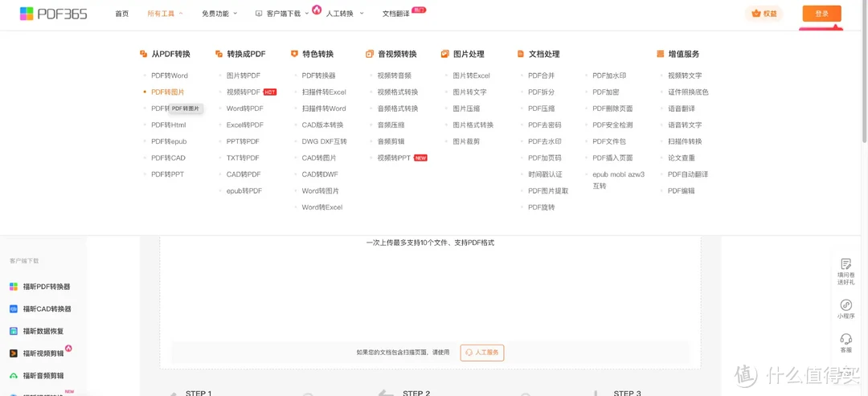Click the page vertical scrollbar

[864, 72]
